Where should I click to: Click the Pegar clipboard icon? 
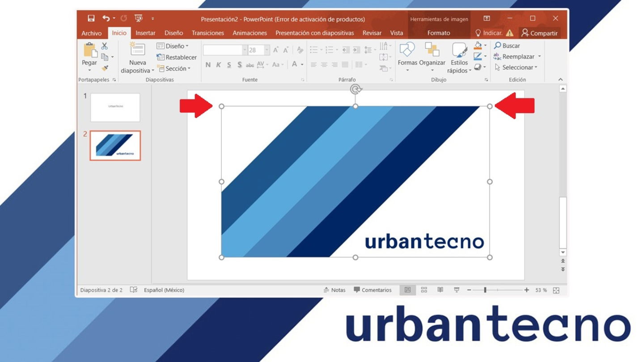(x=90, y=50)
